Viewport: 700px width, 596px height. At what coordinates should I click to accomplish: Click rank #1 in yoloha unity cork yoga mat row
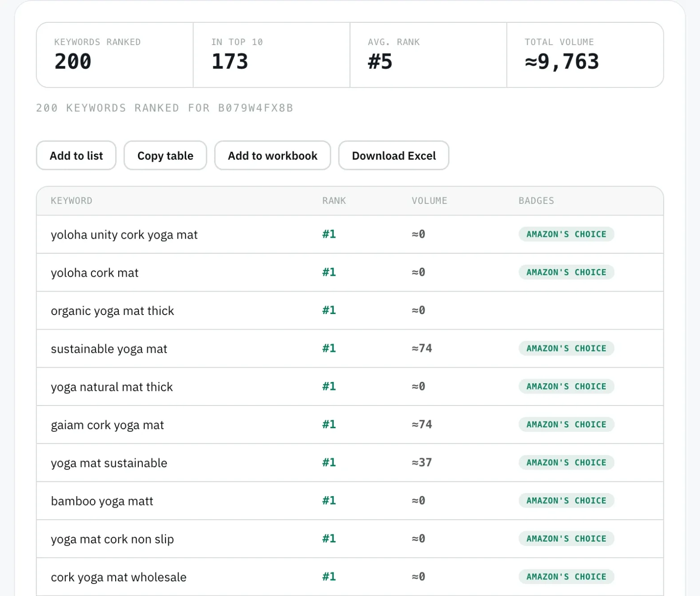[329, 234]
